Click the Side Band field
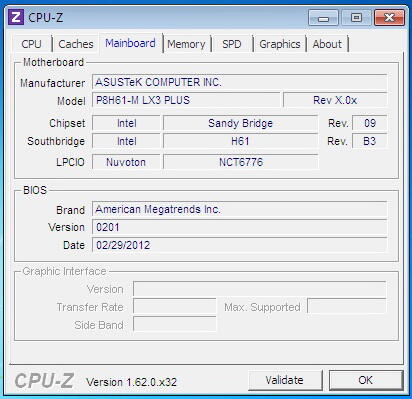This screenshot has height=399, width=412. [175, 324]
